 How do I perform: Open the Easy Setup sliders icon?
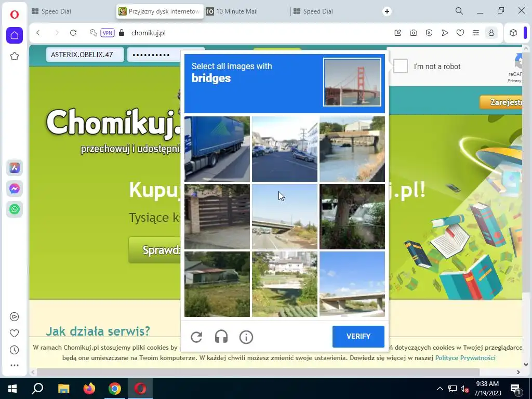(476, 33)
